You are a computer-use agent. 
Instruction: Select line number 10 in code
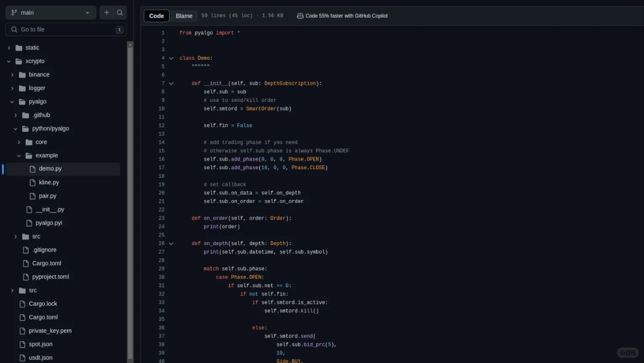point(162,109)
